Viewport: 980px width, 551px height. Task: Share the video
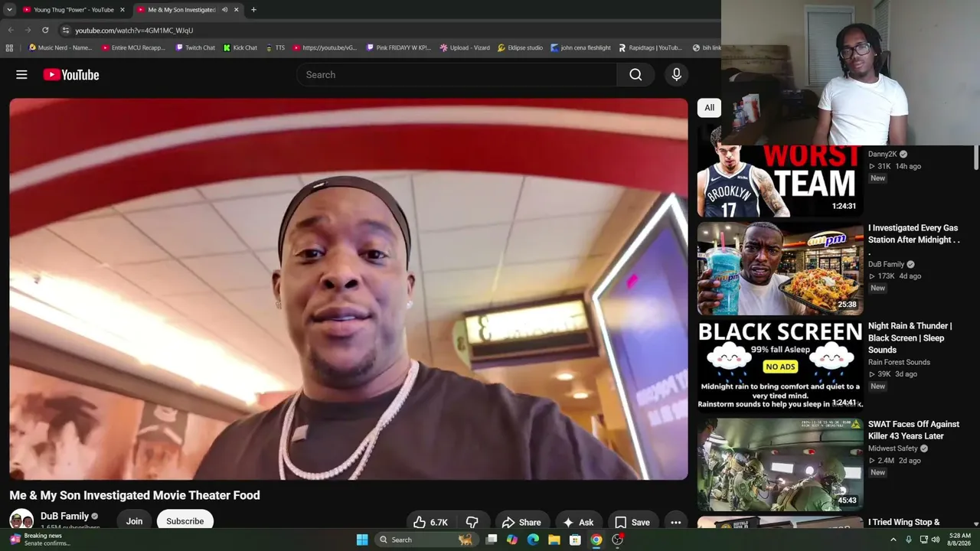point(521,522)
